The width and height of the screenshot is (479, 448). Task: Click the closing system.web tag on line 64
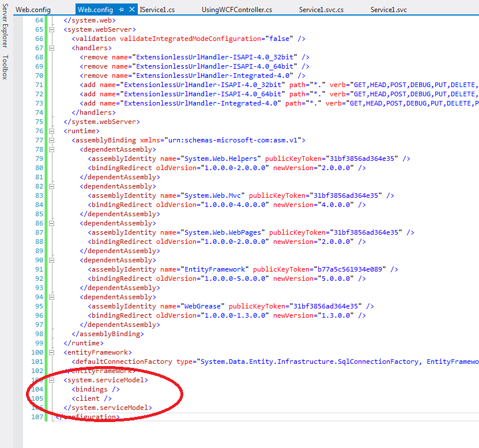89,20
